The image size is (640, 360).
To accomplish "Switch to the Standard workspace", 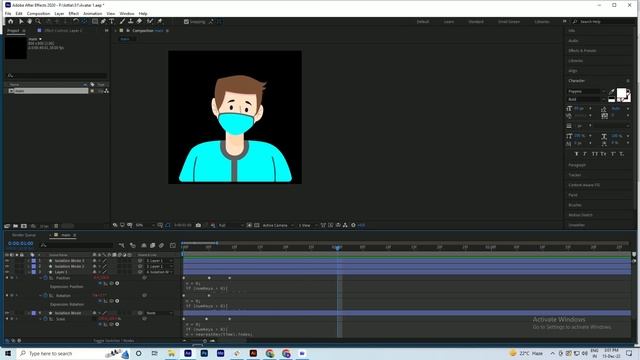I will click(x=476, y=22).
